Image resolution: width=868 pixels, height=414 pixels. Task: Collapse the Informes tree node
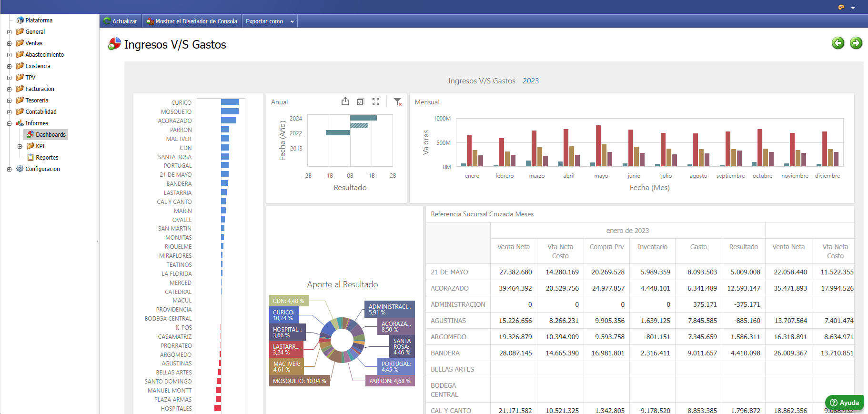tap(9, 123)
